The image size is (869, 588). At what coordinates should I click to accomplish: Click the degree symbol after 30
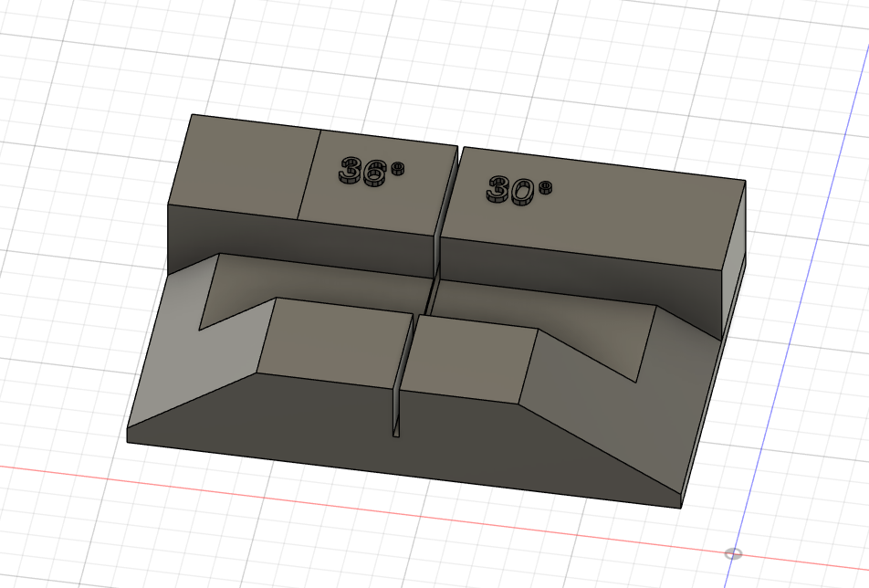(x=545, y=187)
